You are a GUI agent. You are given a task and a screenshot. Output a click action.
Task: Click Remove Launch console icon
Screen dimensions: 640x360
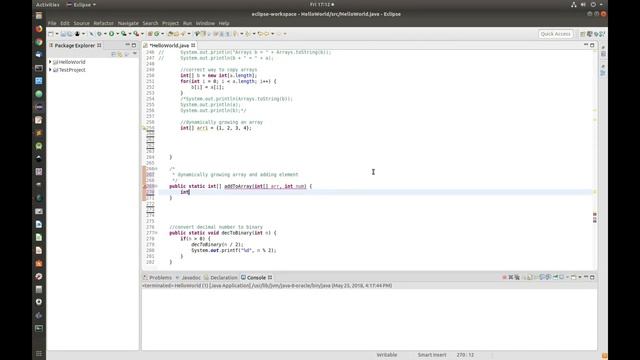pos(511,277)
